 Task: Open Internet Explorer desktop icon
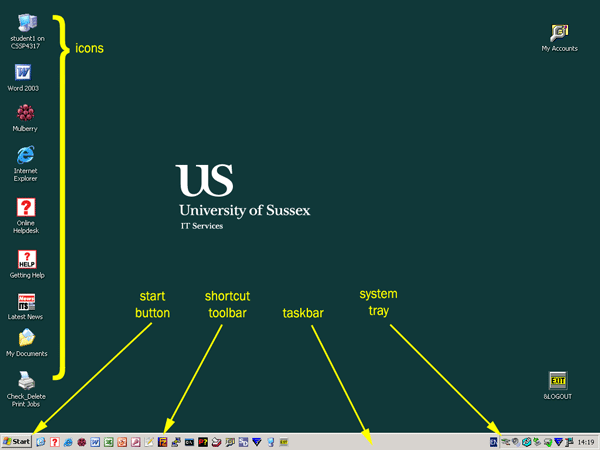click(26, 163)
